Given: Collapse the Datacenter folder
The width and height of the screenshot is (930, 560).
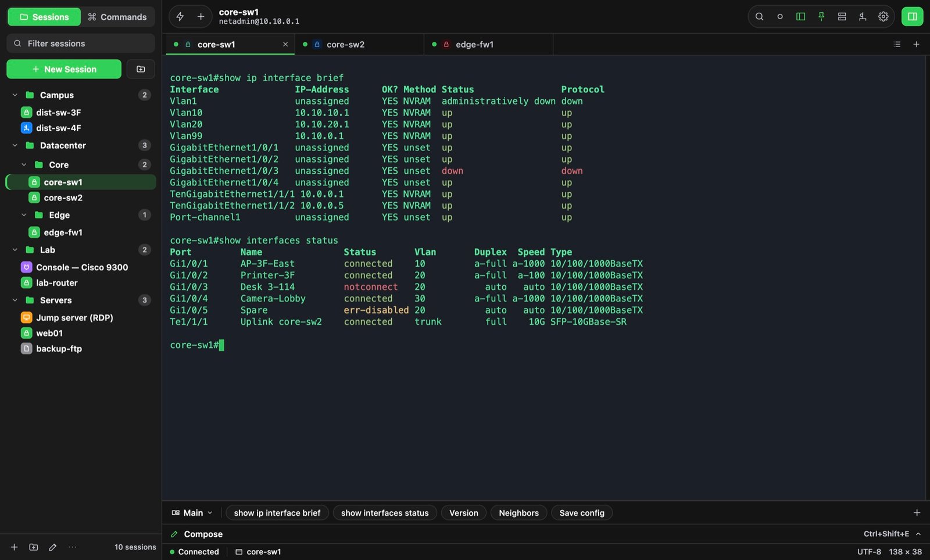Looking at the screenshot, I should tap(15, 145).
